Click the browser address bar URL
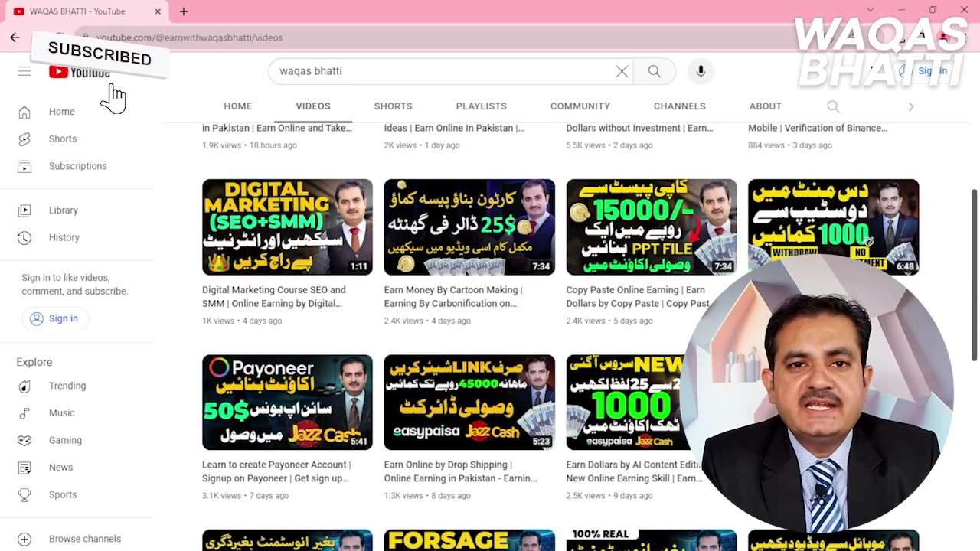The width and height of the screenshot is (980, 551). coord(189,37)
